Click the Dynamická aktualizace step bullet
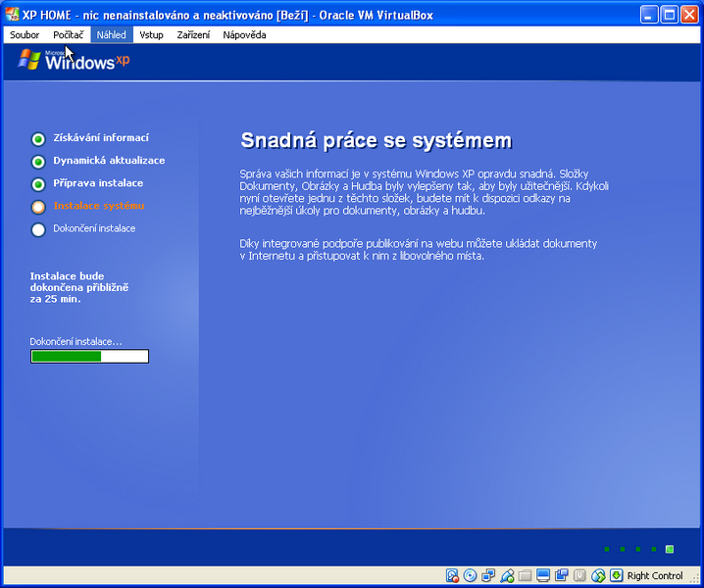The height and width of the screenshot is (588, 704). click(38, 162)
